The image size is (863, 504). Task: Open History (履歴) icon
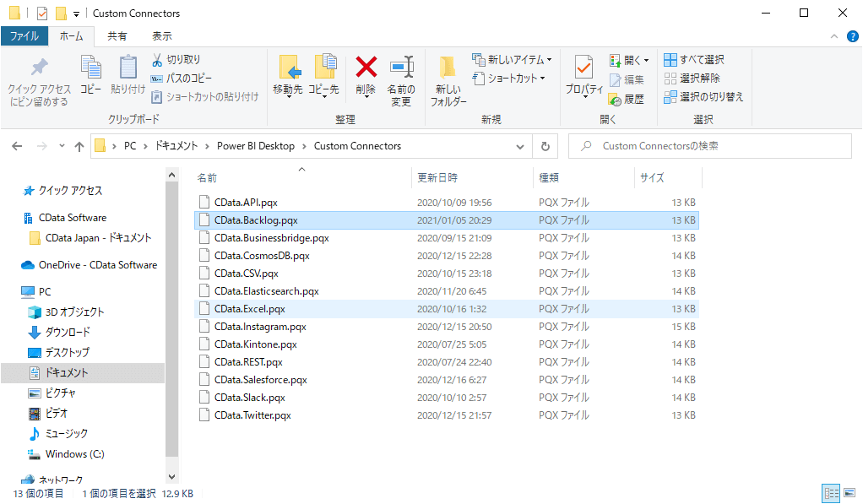coord(615,99)
